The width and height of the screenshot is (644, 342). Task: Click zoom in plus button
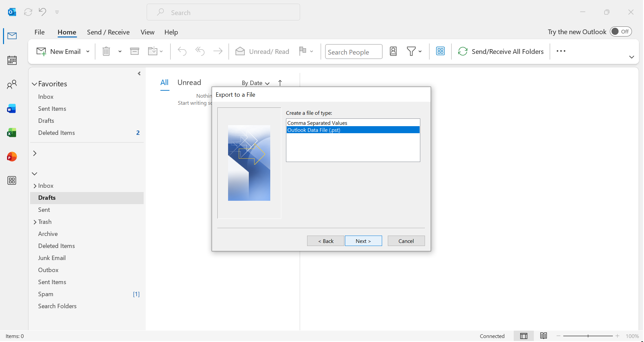click(618, 336)
